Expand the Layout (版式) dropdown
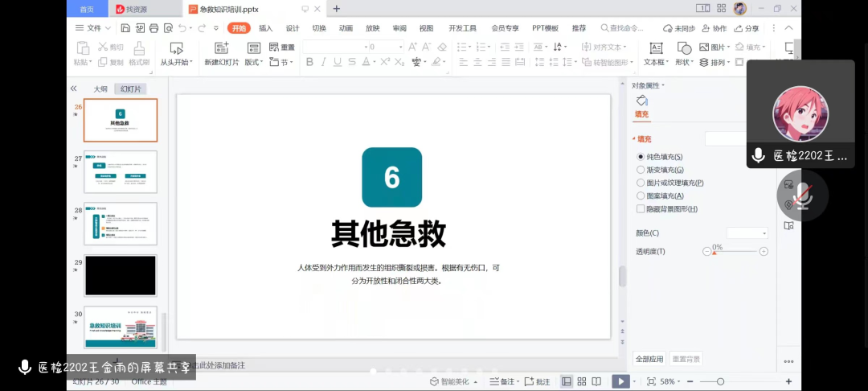868x391 pixels. [x=254, y=62]
